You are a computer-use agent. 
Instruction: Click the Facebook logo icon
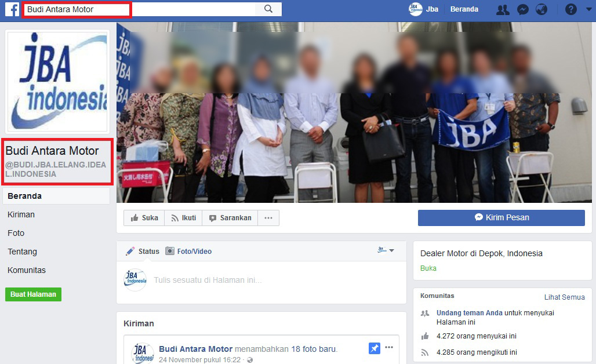click(13, 9)
